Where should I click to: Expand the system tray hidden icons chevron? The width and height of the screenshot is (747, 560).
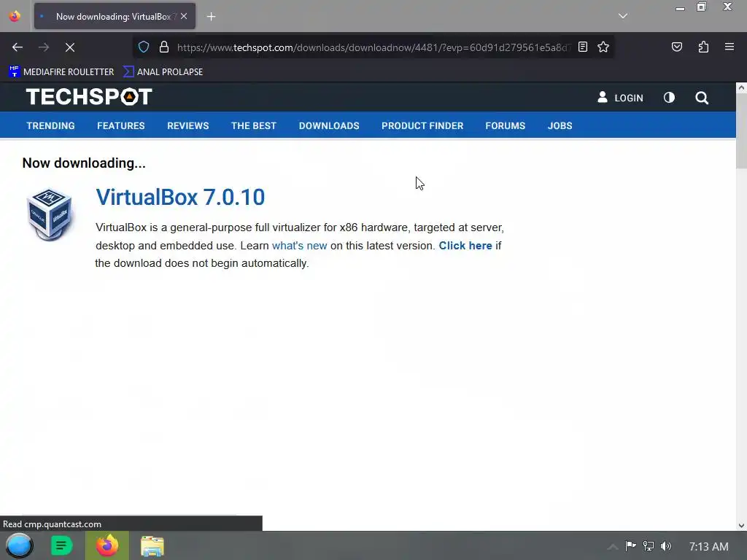pos(613,546)
